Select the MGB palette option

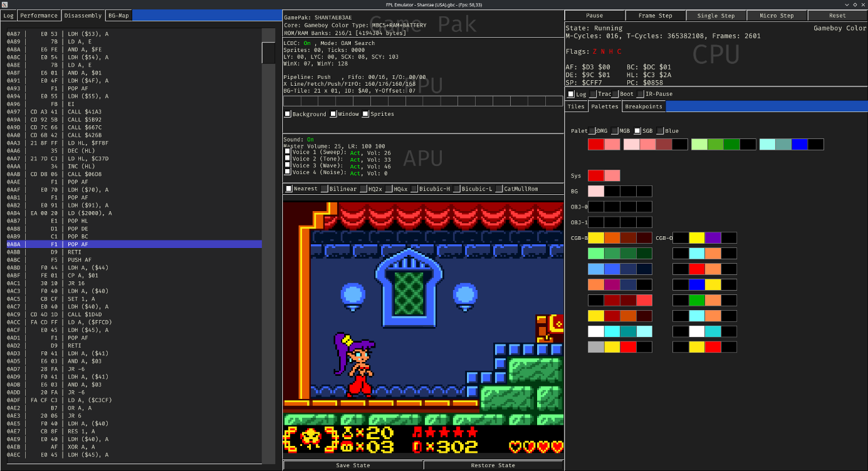(615, 131)
